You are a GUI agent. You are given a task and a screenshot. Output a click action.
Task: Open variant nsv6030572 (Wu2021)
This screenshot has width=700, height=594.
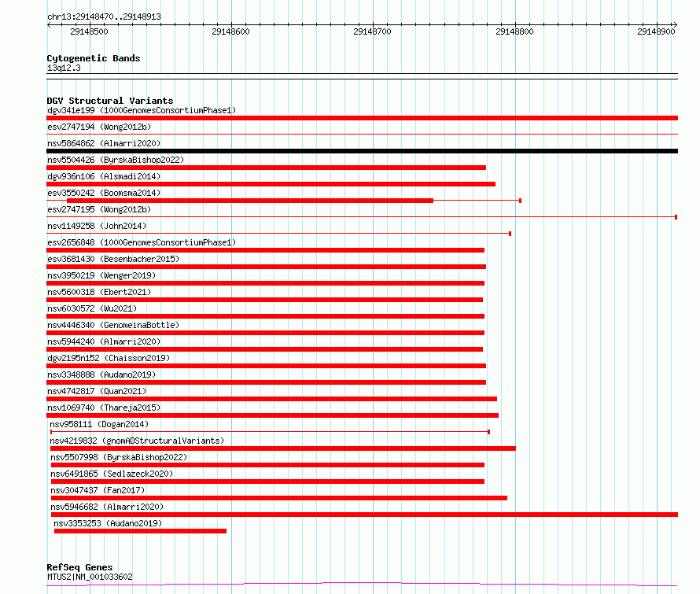(92, 308)
